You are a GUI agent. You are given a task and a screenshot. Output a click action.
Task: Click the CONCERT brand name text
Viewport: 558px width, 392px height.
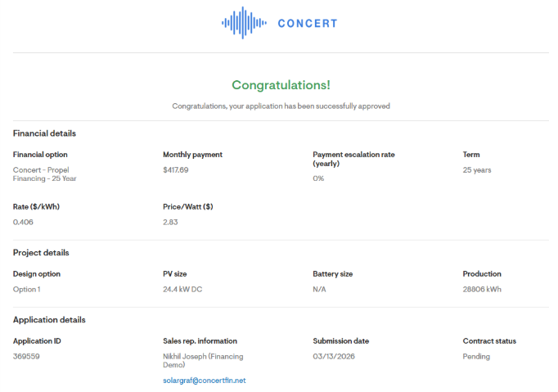click(x=307, y=23)
